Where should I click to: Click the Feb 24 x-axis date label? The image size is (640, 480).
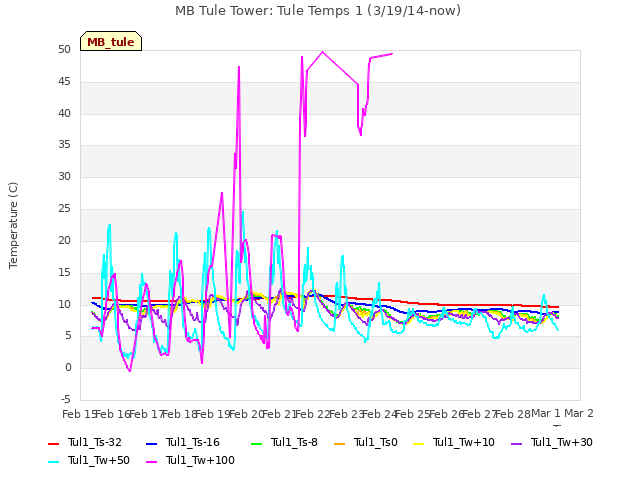click(380, 414)
